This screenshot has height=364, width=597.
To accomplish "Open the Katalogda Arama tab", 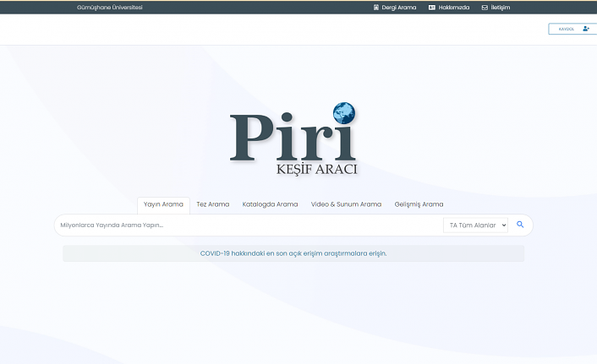I will [x=270, y=204].
